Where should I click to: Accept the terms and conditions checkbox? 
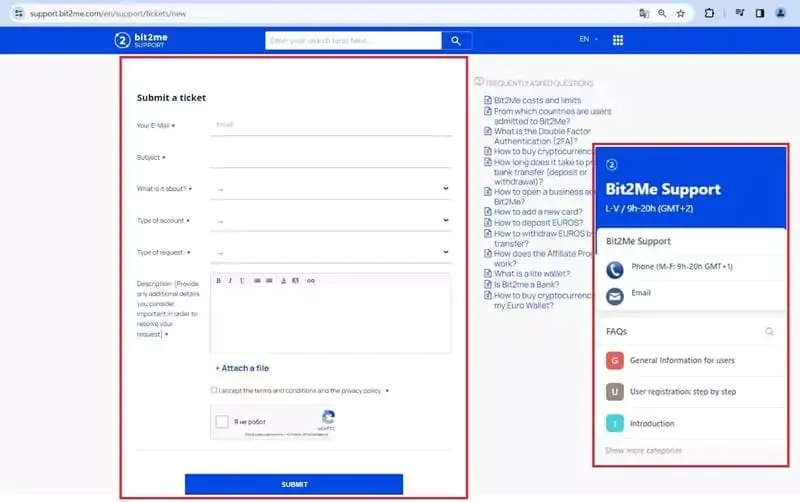214,390
